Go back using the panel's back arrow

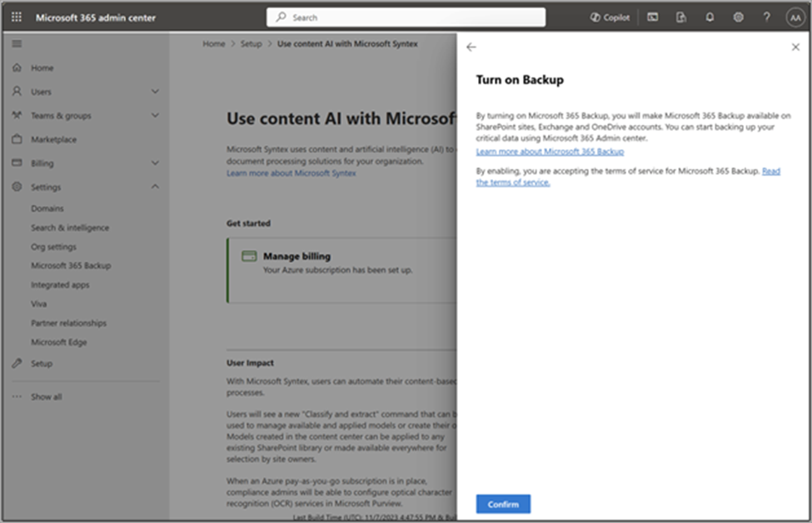pyautogui.click(x=471, y=47)
